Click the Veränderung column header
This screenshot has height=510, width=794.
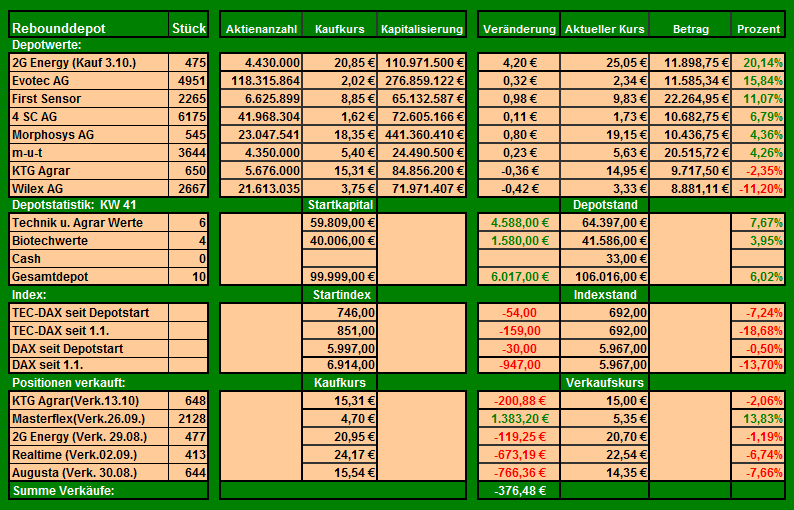[519, 24]
